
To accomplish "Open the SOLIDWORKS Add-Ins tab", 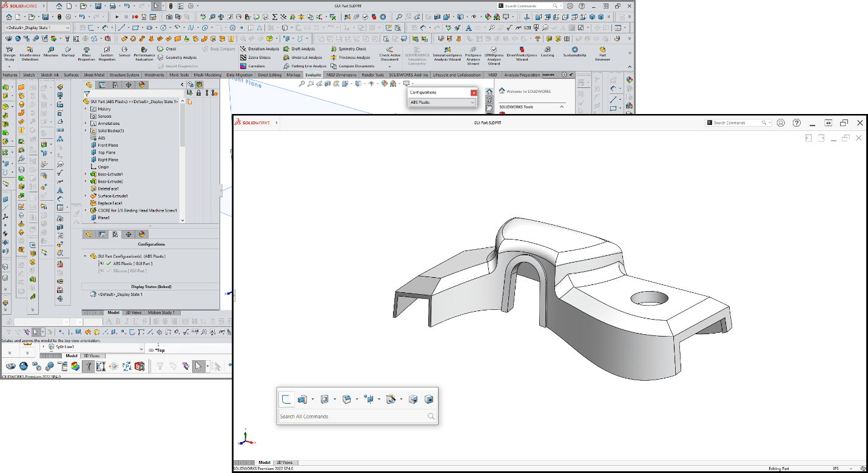I will click(409, 75).
